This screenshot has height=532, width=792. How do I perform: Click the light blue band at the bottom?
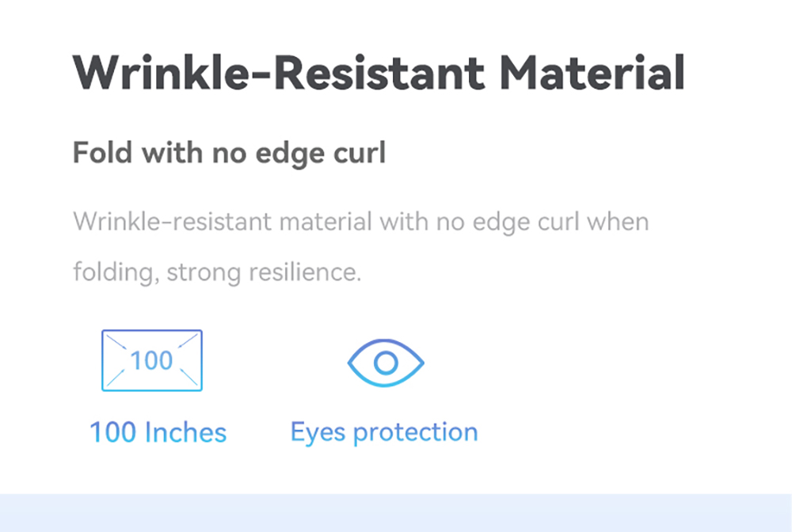coord(396,513)
